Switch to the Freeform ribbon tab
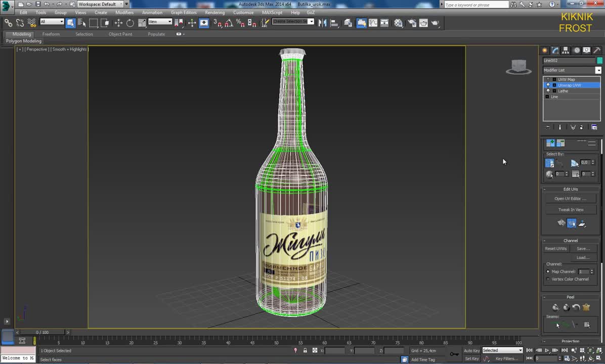 pyautogui.click(x=51, y=34)
